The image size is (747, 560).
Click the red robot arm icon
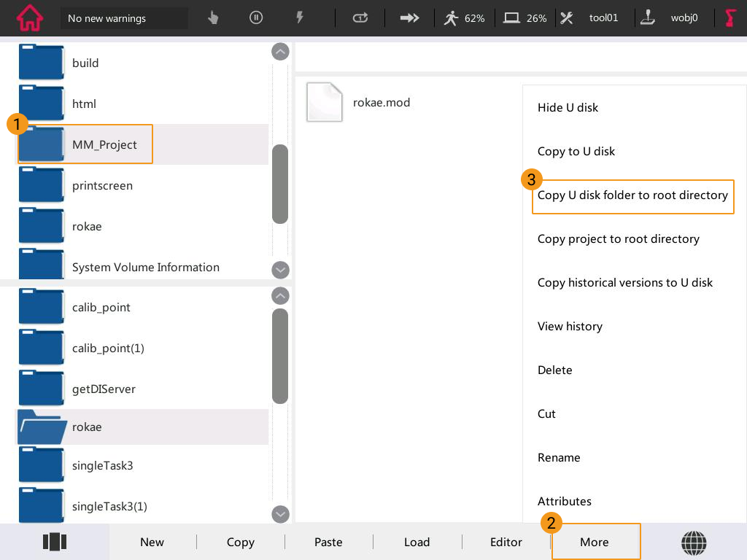[730, 18]
